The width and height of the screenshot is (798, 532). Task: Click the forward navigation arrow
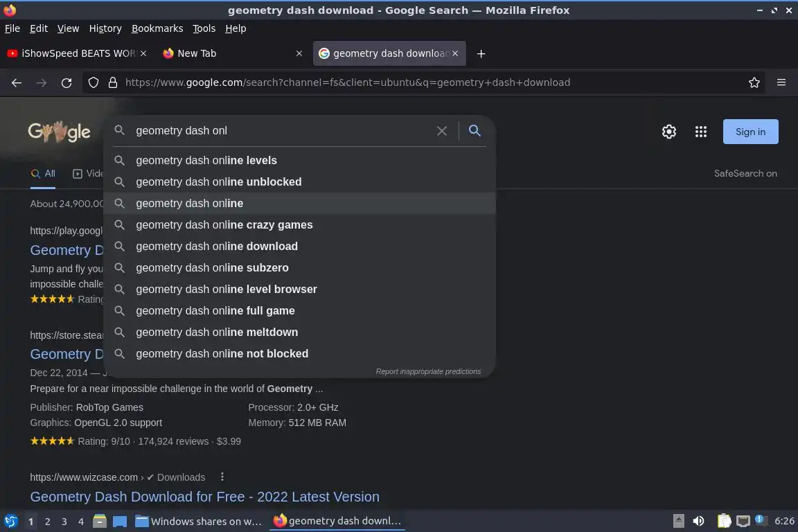pyautogui.click(x=42, y=82)
